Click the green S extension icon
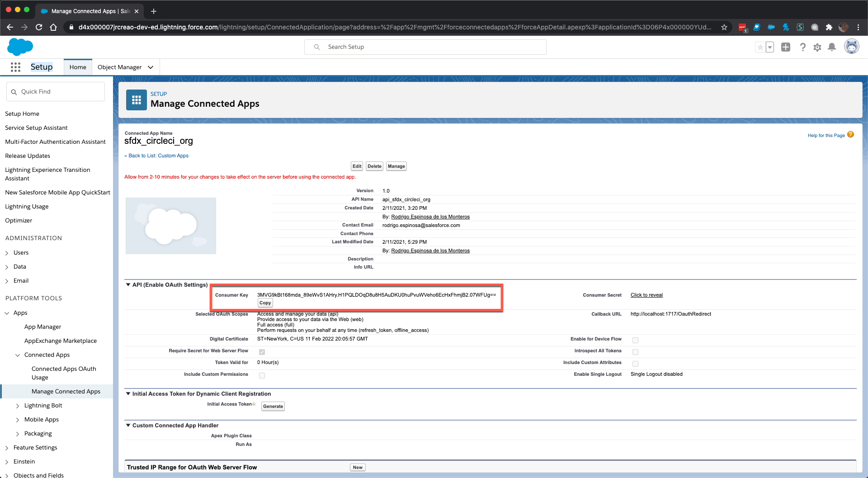Screen dimensions: 868x478 click(800, 27)
